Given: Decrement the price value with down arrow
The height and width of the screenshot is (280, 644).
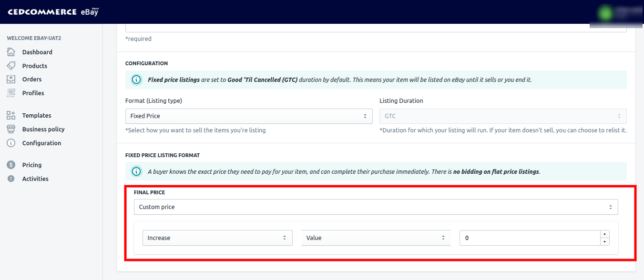Looking at the screenshot, I should 604,242.
